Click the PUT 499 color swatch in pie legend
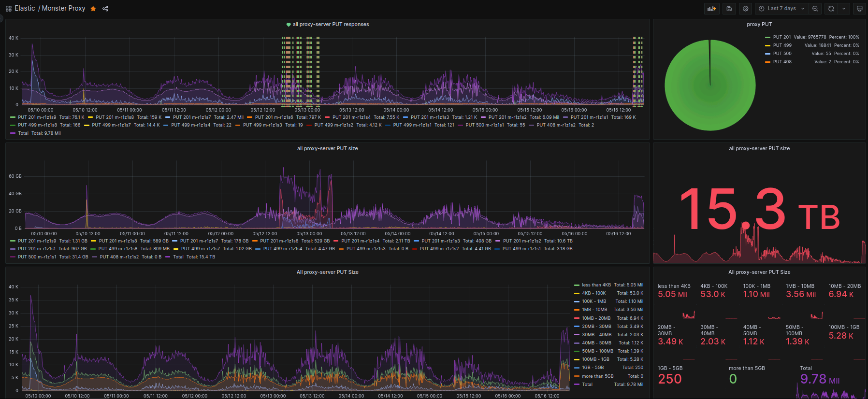868x399 pixels. tap(767, 45)
